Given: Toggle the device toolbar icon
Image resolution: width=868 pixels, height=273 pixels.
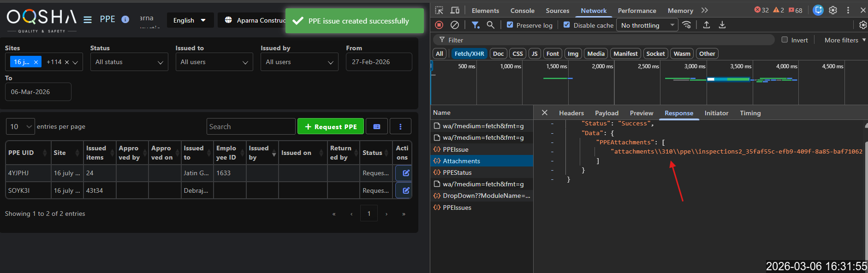Looking at the screenshot, I should coord(455,10).
